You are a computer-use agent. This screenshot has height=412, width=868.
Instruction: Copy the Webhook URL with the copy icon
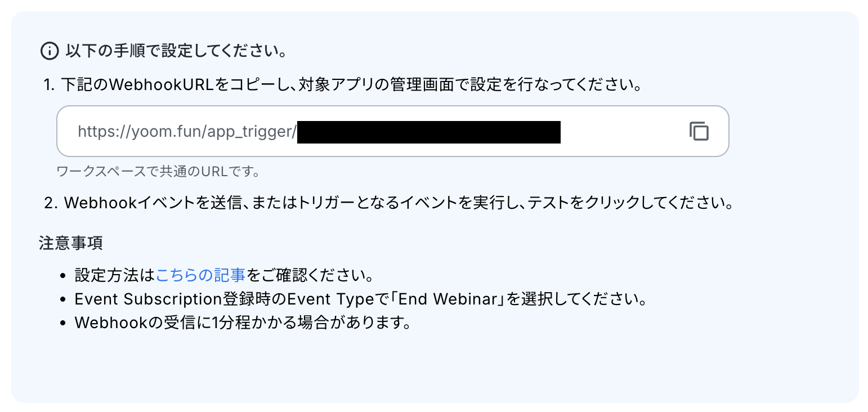click(699, 131)
